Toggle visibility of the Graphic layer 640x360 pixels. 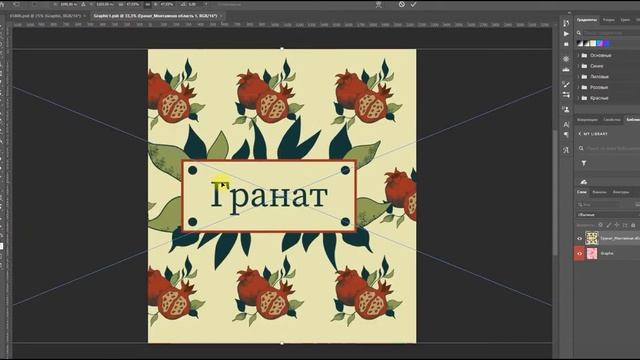579,253
